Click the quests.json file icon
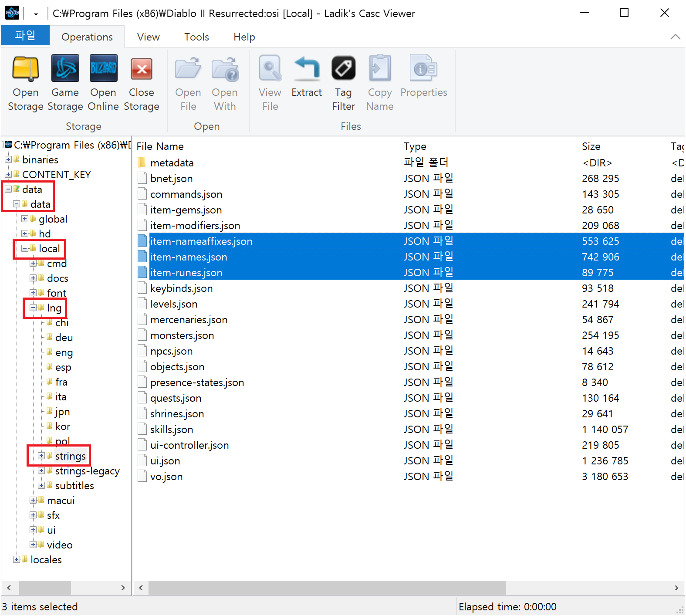This screenshot has height=616, width=686. (x=142, y=398)
